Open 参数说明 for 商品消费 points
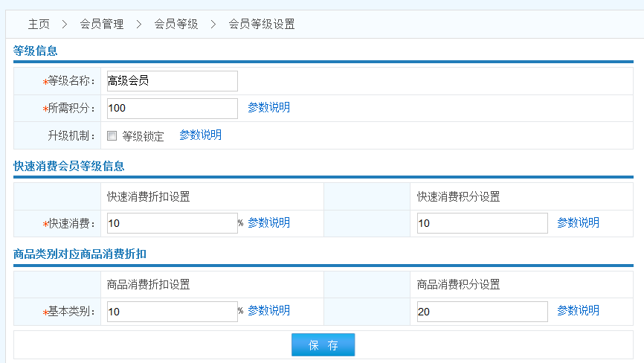Viewport: 644px width, 363px height. 578,311
